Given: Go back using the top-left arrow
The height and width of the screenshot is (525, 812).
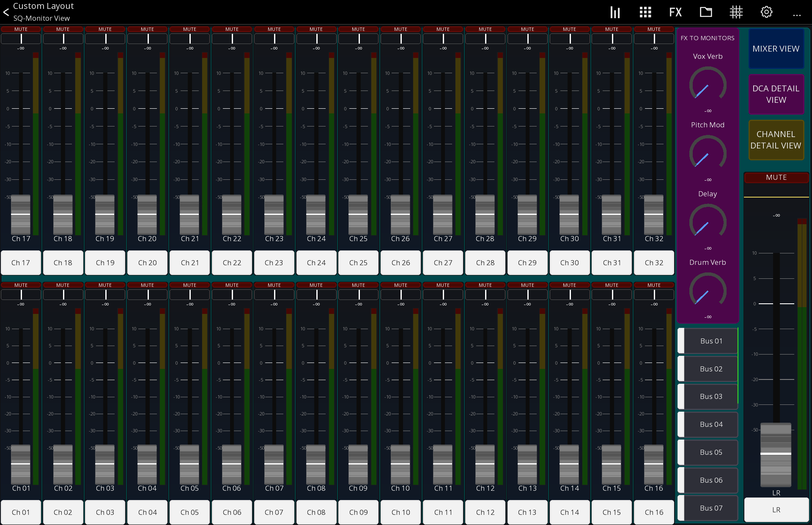Looking at the screenshot, I should 6,12.
